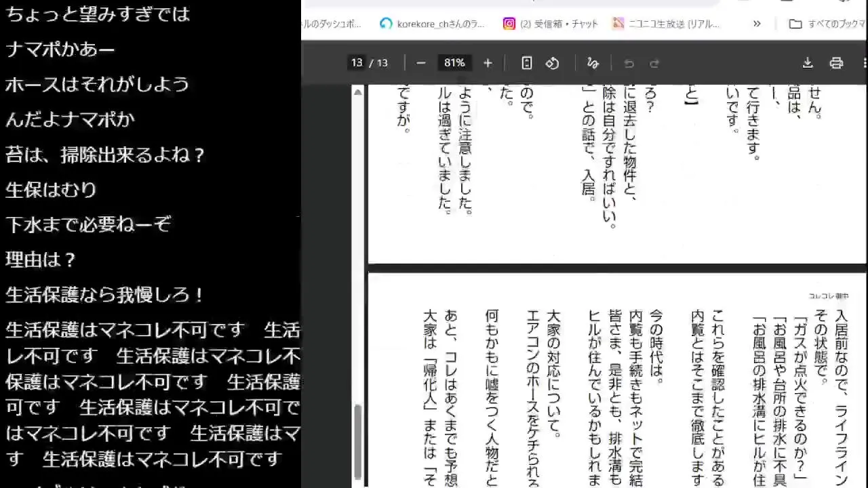Click the comment ちょっと望みすぎでは
The image size is (868, 488).
[98, 14]
